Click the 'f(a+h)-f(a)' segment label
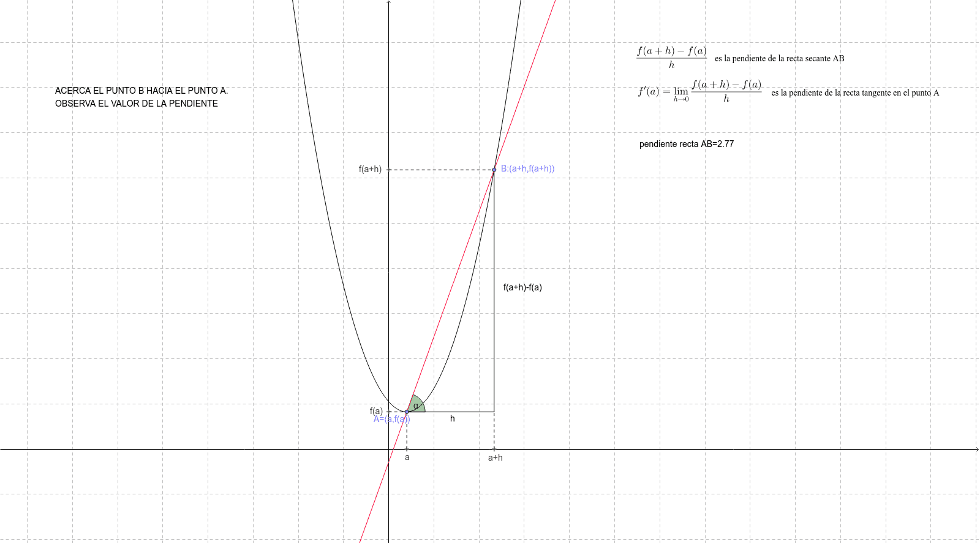 click(522, 287)
